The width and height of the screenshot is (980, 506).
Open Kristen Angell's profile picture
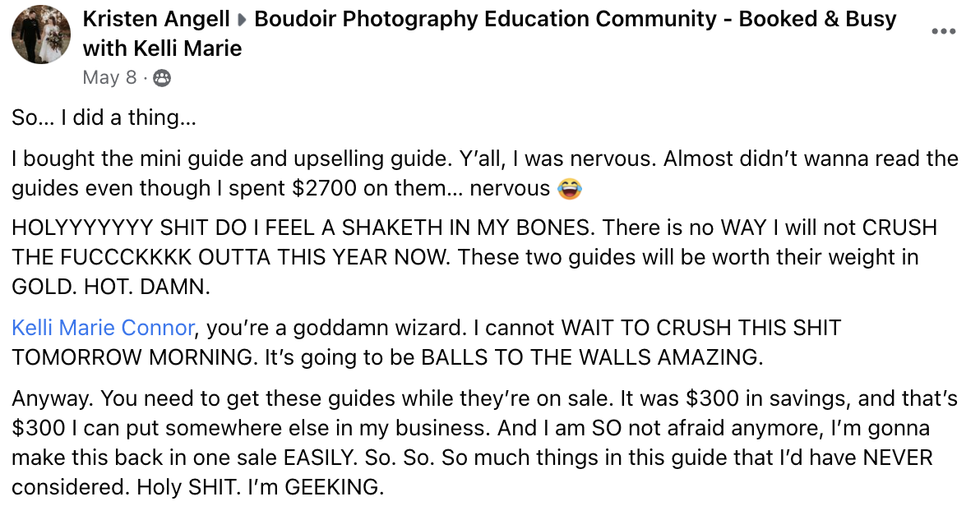point(41,34)
